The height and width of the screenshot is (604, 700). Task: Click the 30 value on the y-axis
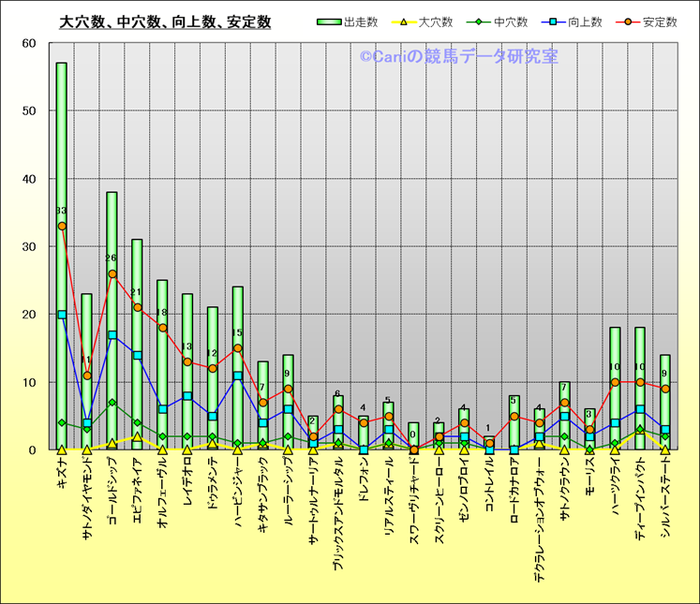tap(28, 246)
